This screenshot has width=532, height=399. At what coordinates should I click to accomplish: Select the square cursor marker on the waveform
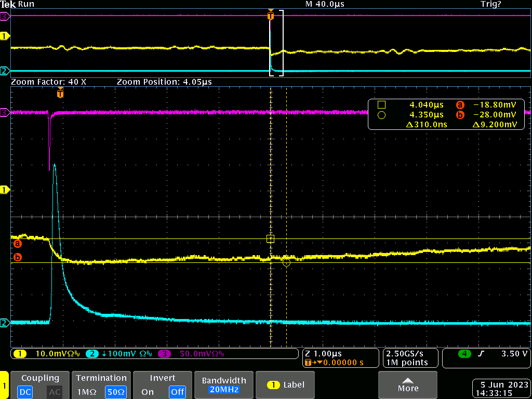tap(270, 239)
